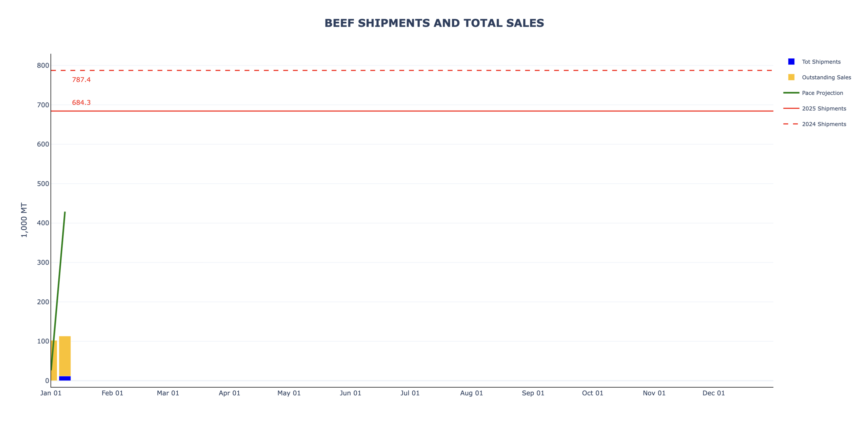Click the chart title Beef Shipments and Total Sales
This screenshot has height=430, width=868.
434,23
